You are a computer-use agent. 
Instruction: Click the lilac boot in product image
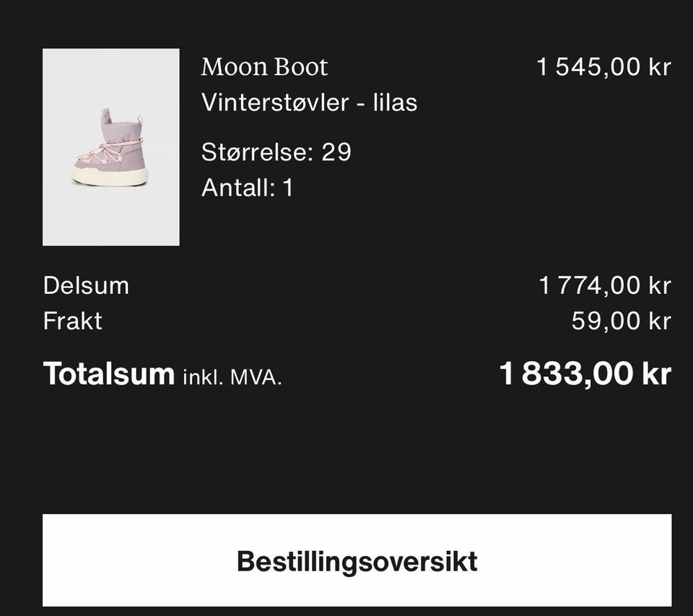[109, 147]
